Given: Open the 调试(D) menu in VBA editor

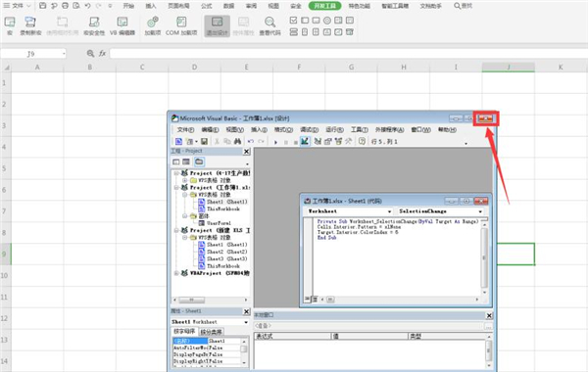Looking at the screenshot, I should pos(309,129).
